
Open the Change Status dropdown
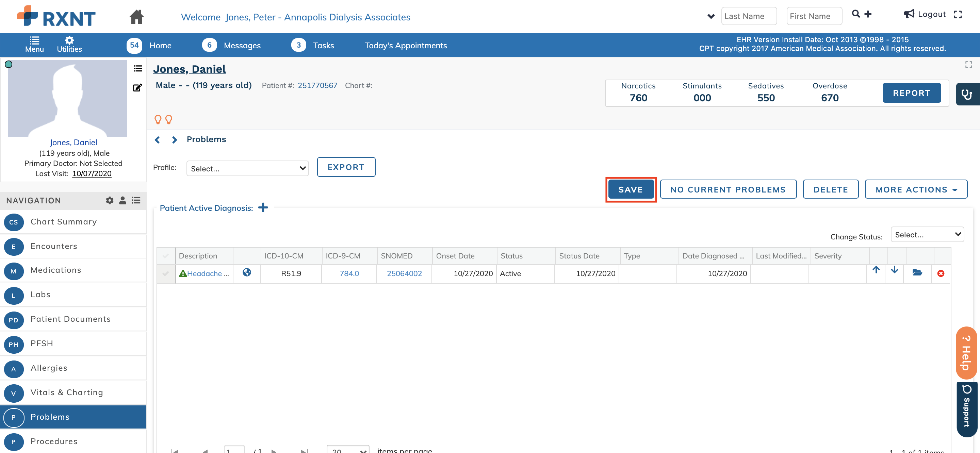[x=927, y=234]
